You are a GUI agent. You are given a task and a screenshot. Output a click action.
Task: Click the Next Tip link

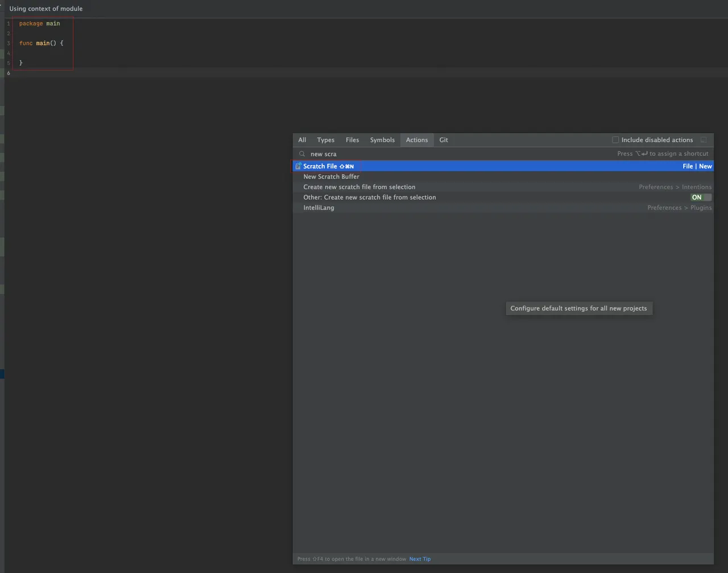coord(420,559)
